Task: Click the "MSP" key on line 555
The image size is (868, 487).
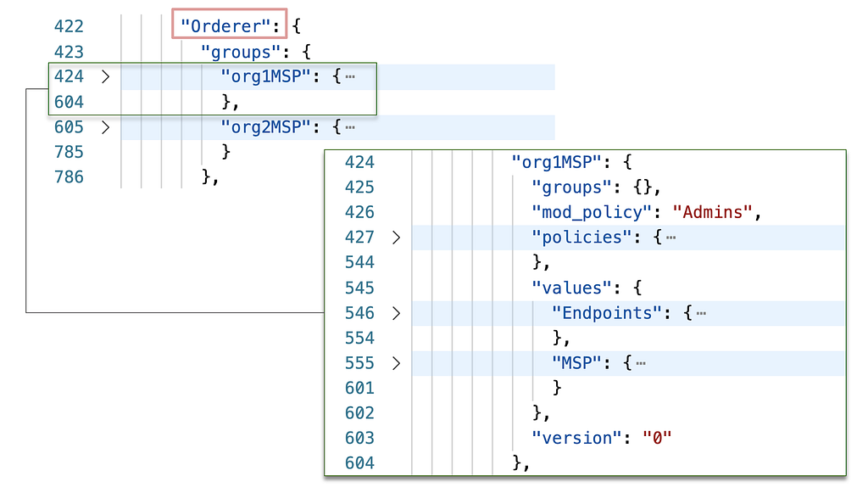Action: [576, 363]
